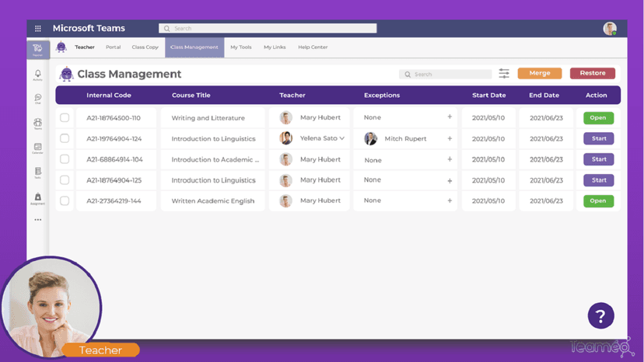Switch to the Class Copy tab
Image resolution: width=644 pixels, height=362 pixels.
click(x=145, y=47)
